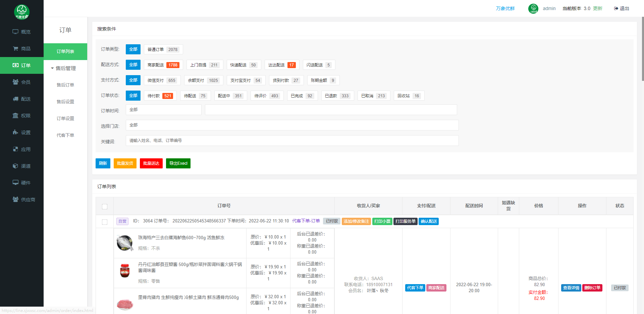Click the green 导出Execl button
Screen dimensions: 644x314
(x=178, y=163)
